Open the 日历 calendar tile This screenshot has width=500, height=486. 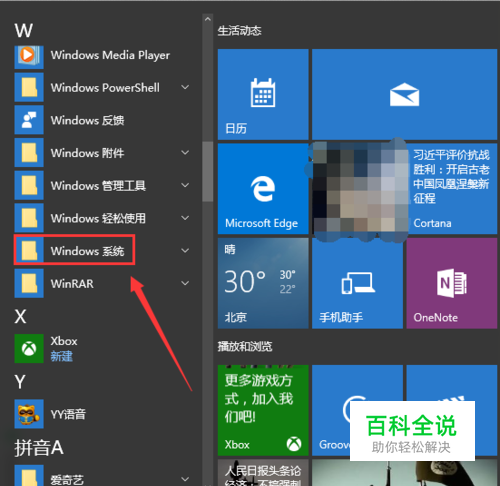(263, 94)
